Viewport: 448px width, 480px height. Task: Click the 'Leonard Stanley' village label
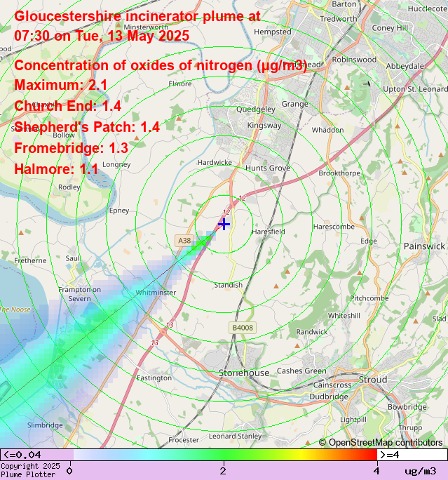[235, 436]
